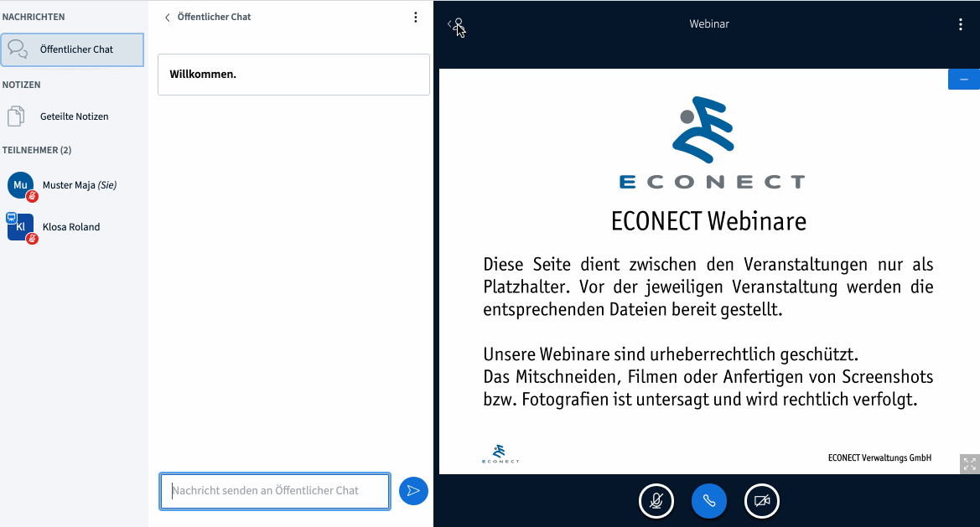Open the Öffentlicher Chat conversation

coord(72,49)
